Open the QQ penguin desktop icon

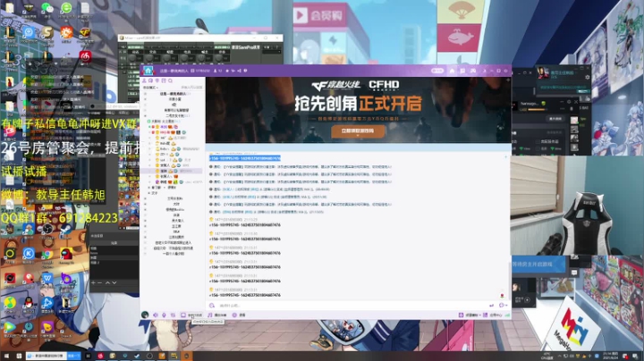29,303
